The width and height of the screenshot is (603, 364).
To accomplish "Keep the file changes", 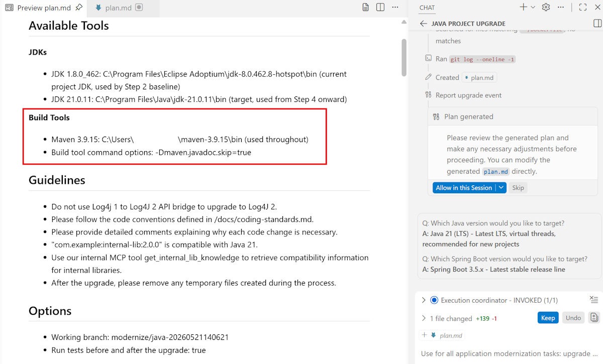I will (x=548, y=318).
